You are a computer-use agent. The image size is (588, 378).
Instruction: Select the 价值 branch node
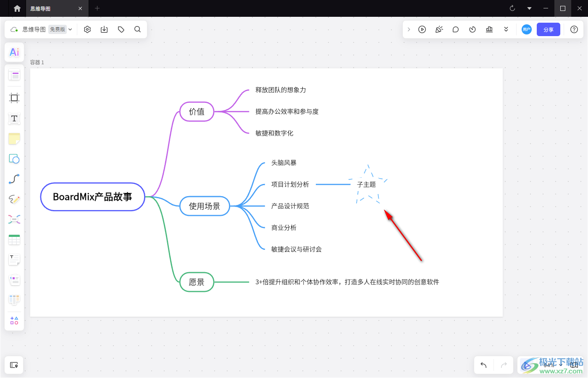pos(197,112)
